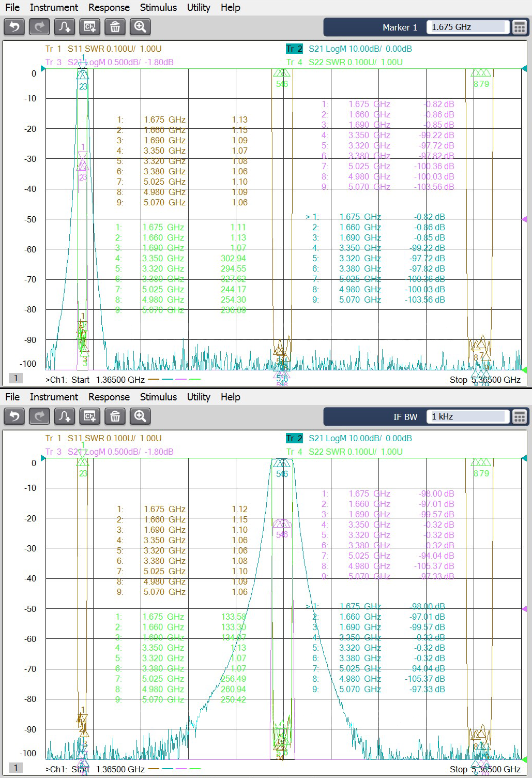Viewport: 532px width, 778px height.
Task: Click Add Channel icon in upper window toolbar
Action: [x=90, y=27]
